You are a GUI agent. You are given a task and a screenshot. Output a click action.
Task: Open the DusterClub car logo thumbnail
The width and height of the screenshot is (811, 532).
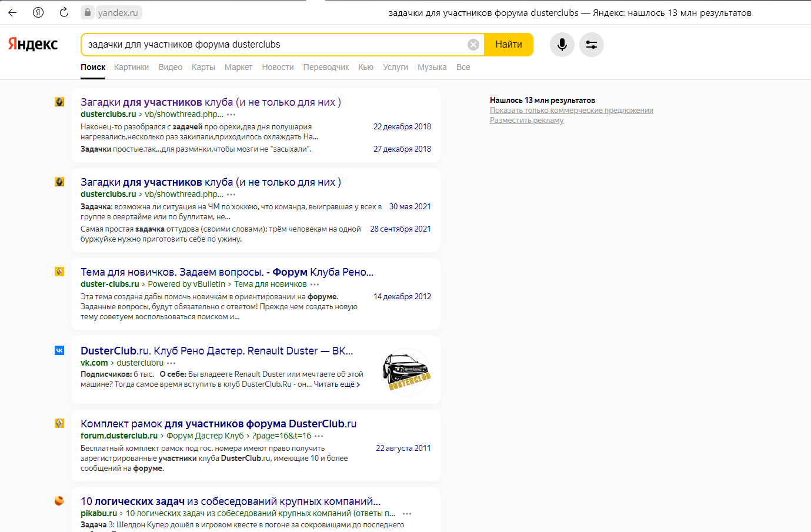(406, 372)
